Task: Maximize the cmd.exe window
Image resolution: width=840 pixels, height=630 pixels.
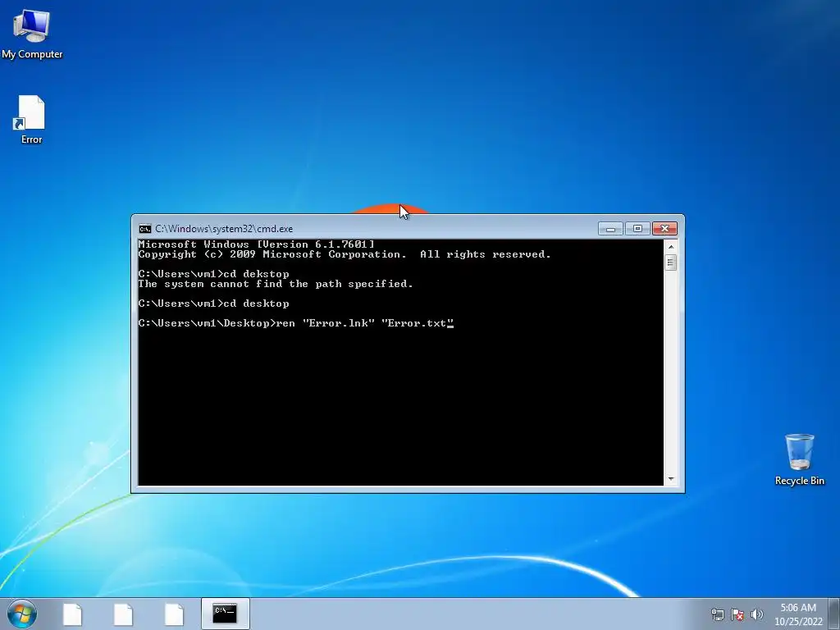Action: click(637, 229)
